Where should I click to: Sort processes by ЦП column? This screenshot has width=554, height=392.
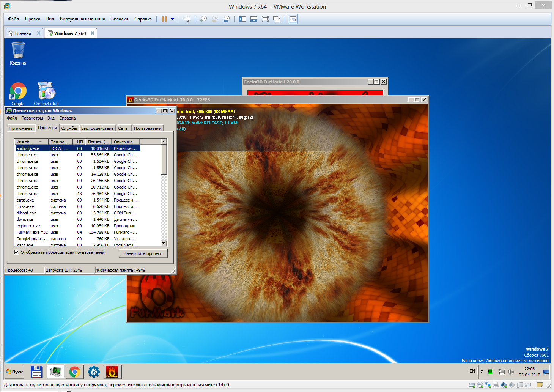click(x=80, y=142)
